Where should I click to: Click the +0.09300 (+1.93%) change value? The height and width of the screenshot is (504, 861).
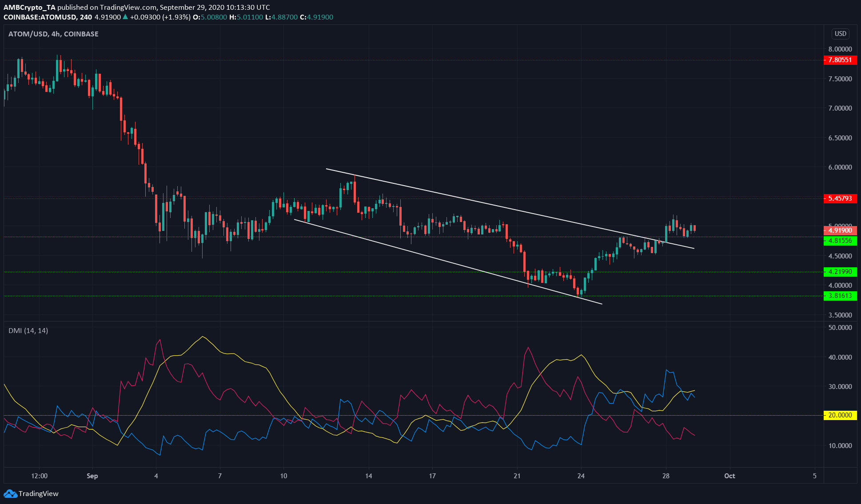tap(159, 17)
